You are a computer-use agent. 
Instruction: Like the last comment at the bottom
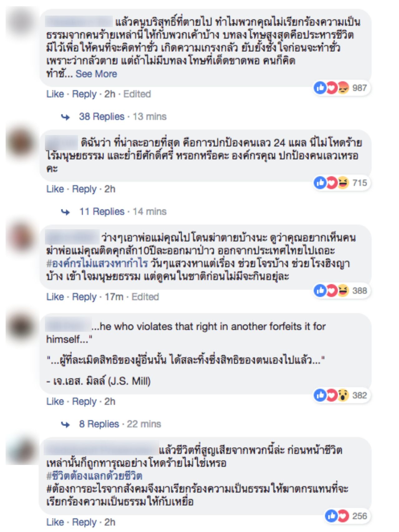point(55,522)
